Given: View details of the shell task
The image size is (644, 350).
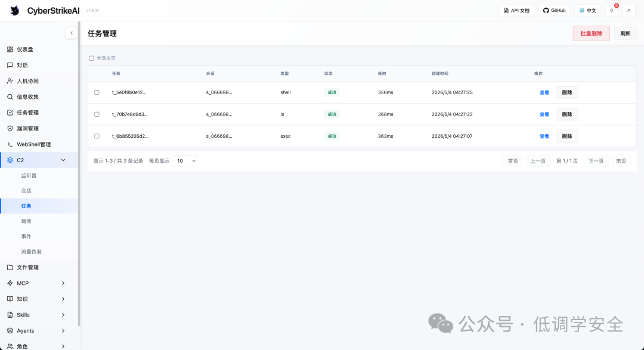Looking at the screenshot, I should (544, 92).
